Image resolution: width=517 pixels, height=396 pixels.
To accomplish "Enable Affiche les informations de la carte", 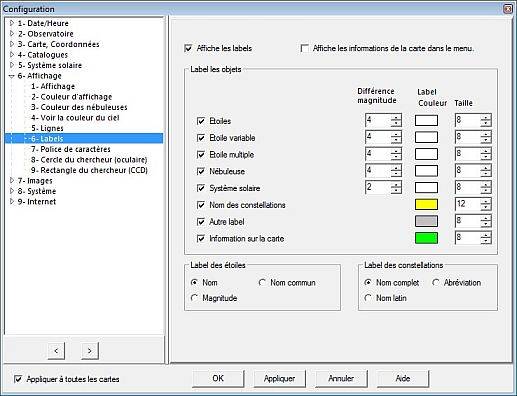I will point(304,48).
